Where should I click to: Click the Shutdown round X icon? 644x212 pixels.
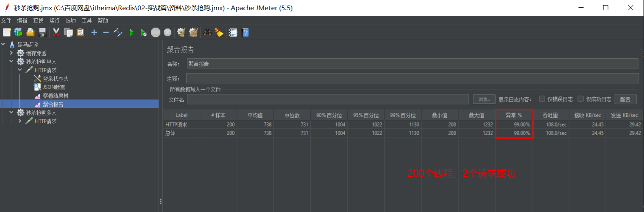tap(167, 32)
